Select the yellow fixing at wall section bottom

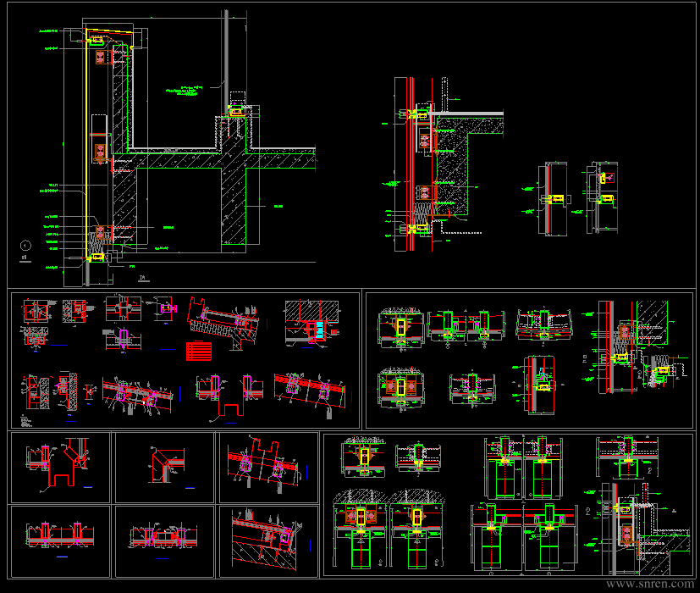(96, 258)
